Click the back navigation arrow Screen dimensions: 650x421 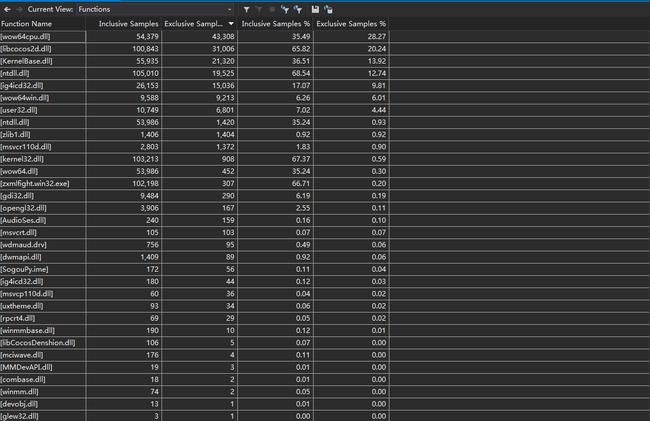(7, 9)
